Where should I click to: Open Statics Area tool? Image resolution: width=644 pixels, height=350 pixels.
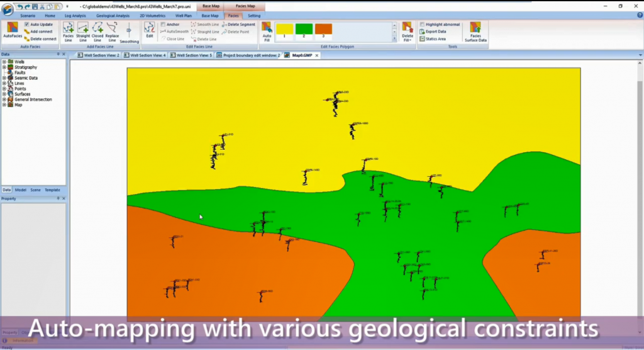[x=433, y=39]
